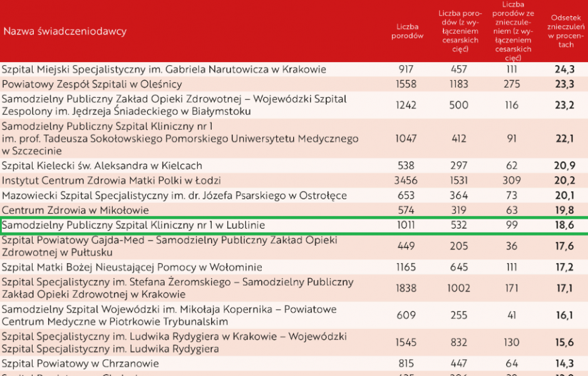The image size is (588, 376).
Task: Select the Szpital Miejski Specjalistyczny Narutowicza row
Action: point(164,70)
